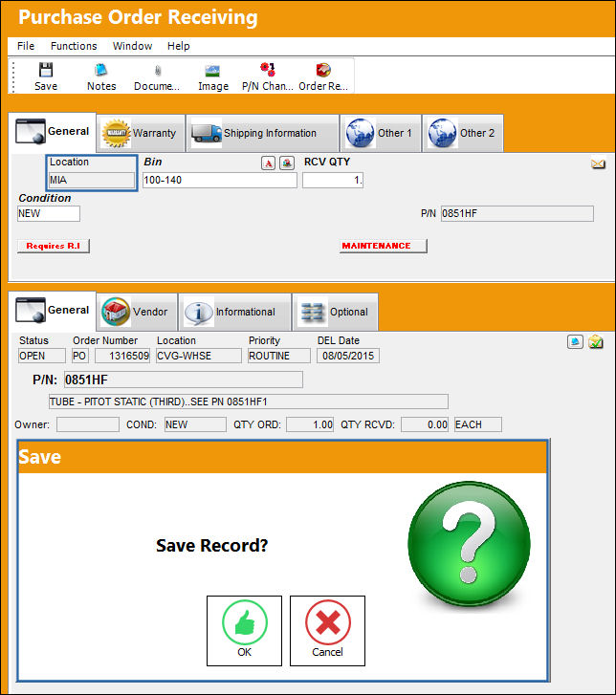The height and width of the screenshot is (695, 616).
Task: Click the green checkmark box icon
Action: pyautogui.click(x=596, y=341)
